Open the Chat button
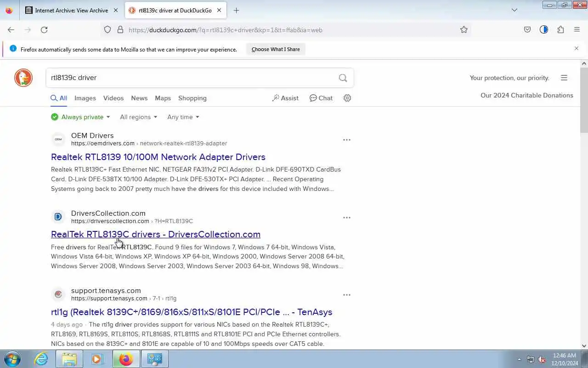Image resolution: width=588 pixels, height=368 pixels. click(321, 98)
